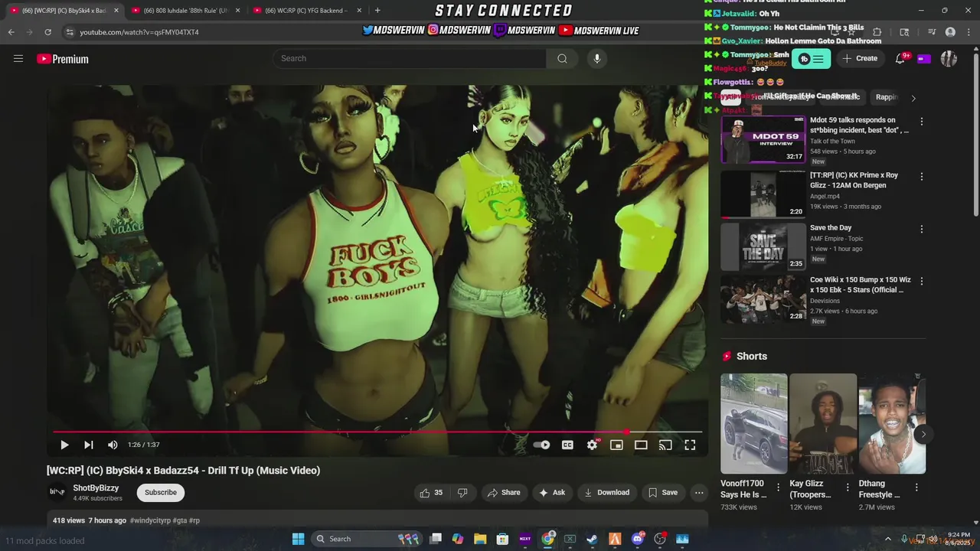The width and height of the screenshot is (980, 551).
Task: Open more actions three-dot menu under video
Action: (699, 493)
